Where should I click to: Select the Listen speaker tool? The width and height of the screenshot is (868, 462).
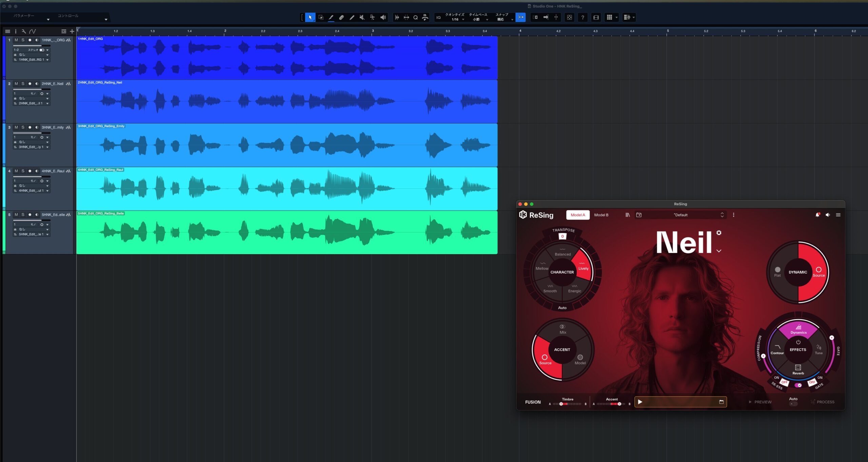pos(383,17)
